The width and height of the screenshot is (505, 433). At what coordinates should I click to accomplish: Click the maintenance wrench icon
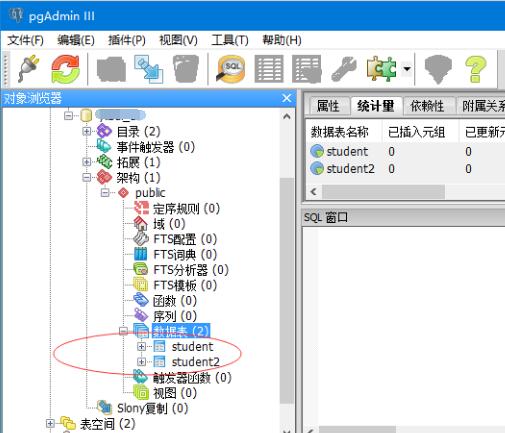(x=344, y=69)
